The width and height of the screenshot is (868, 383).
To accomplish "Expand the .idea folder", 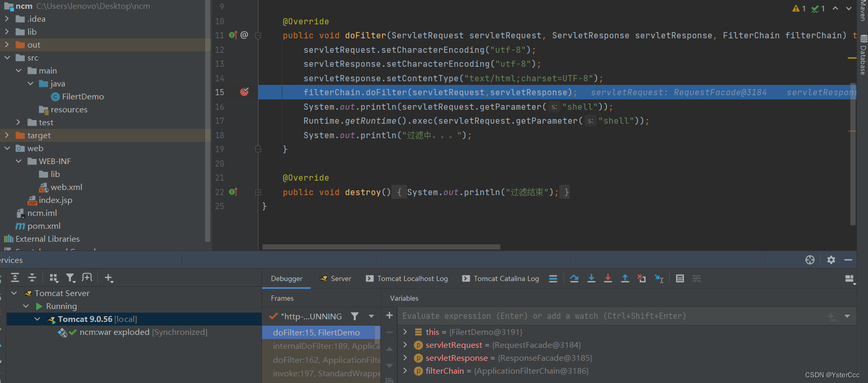I will pyautogui.click(x=7, y=19).
